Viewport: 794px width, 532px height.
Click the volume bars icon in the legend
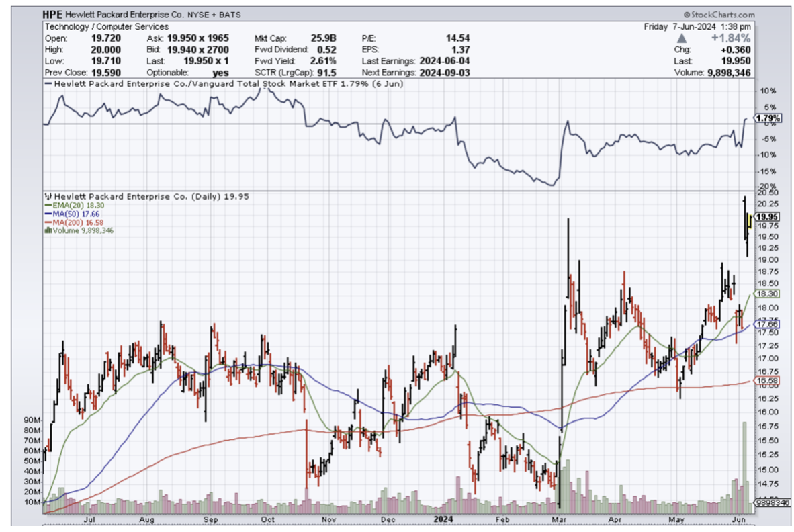(x=48, y=230)
